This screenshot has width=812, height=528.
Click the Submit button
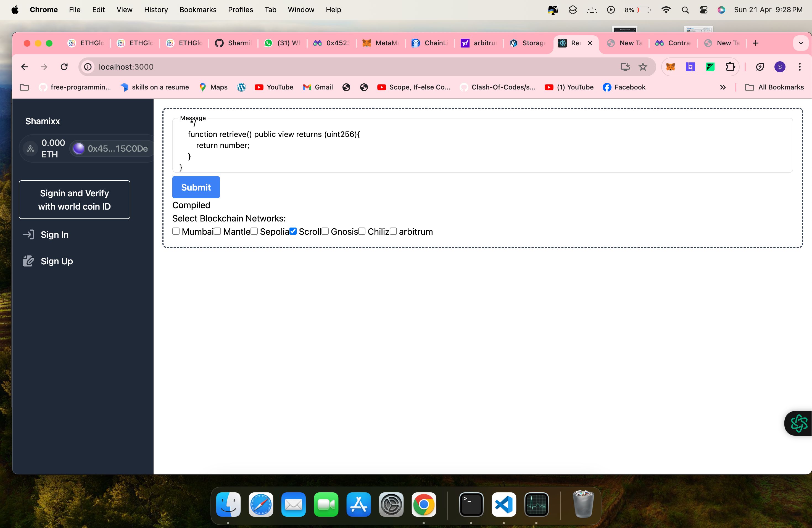pyautogui.click(x=196, y=187)
